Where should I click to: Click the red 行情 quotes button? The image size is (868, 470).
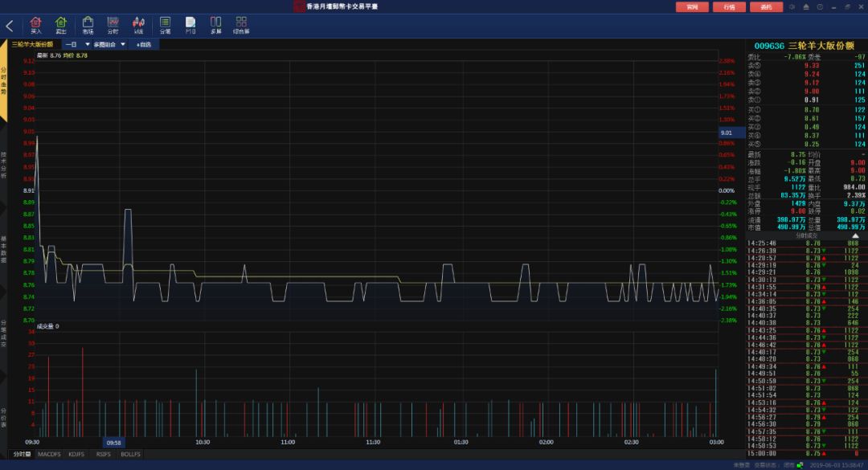[x=729, y=6]
